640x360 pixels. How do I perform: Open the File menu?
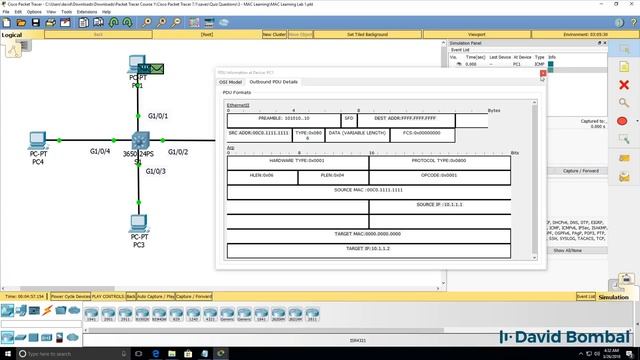click(6, 12)
